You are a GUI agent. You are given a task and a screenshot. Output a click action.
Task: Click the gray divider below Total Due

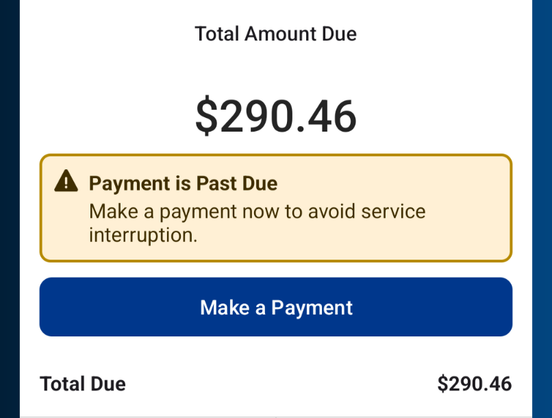[x=276, y=417]
